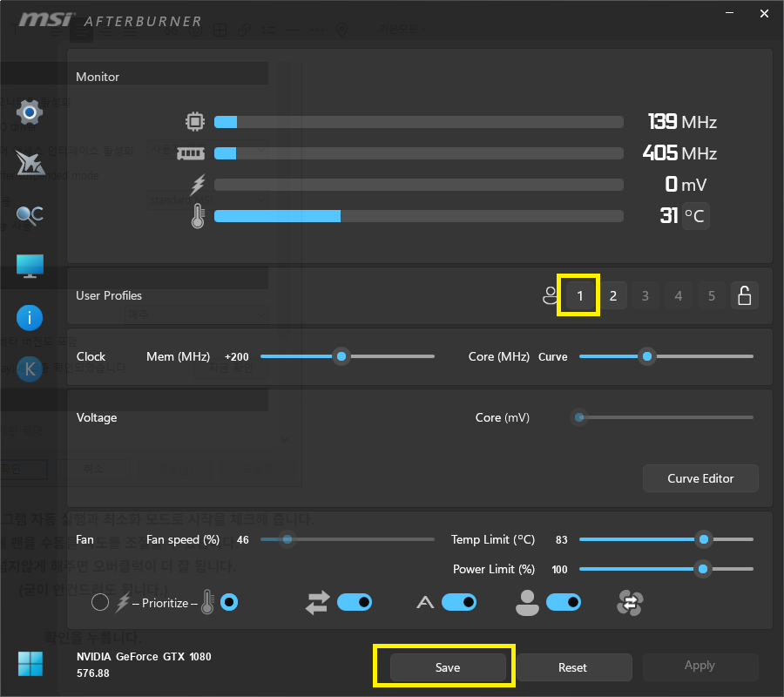Click the link arrows icon beside toggle
Viewport: 784px width, 697px height.
tap(318, 603)
